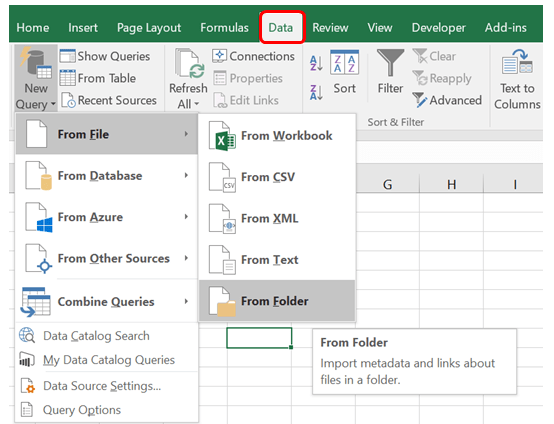
Task: Choose From Database menu entry
Action: point(107,175)
